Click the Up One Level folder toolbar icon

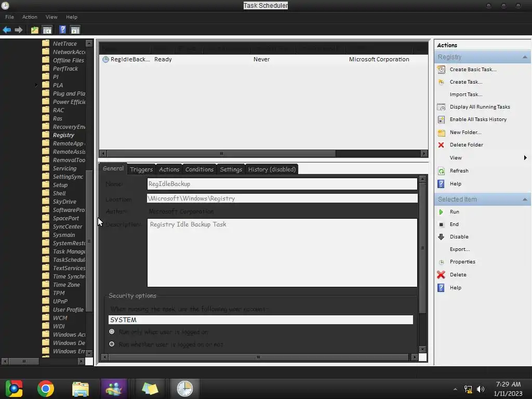35,30
